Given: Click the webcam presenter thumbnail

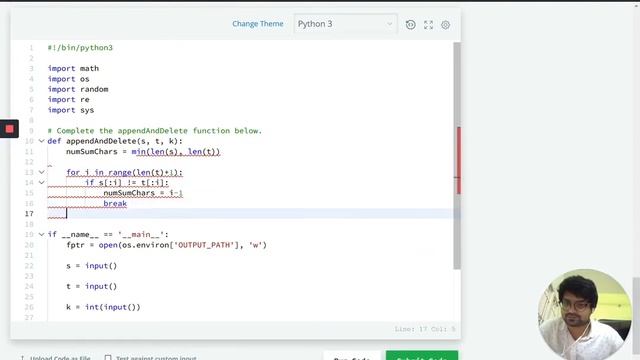Looking at the screenshot, I should tap(584, 314).
